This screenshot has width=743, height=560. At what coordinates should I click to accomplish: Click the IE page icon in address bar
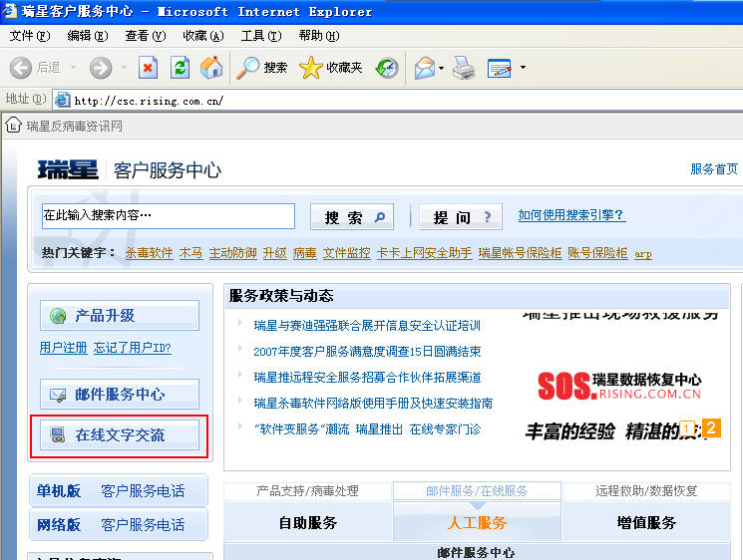point(63,100)
